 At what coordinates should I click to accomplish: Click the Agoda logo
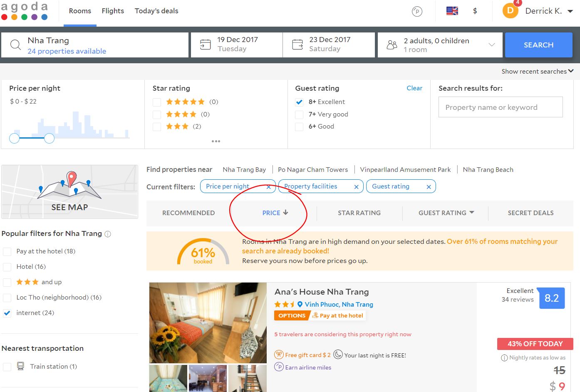click(x=24, y=11)
